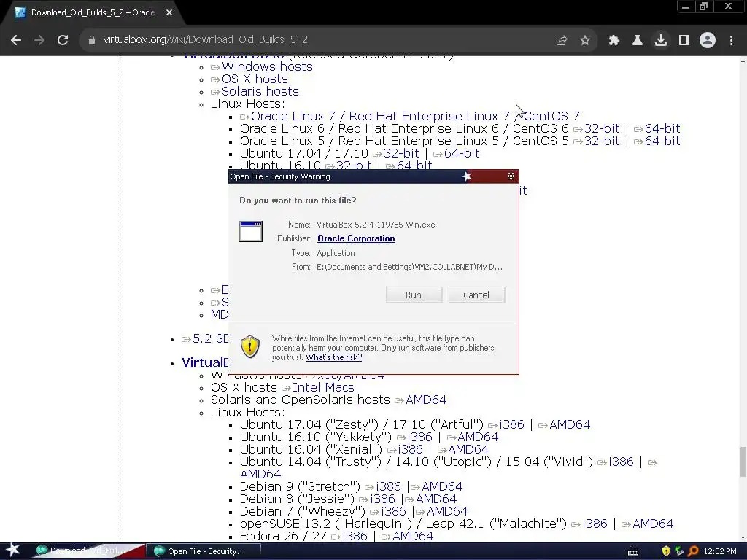Close the Security Warning dialog with X
The image size is (747, 560).
(x=511, y=176)
